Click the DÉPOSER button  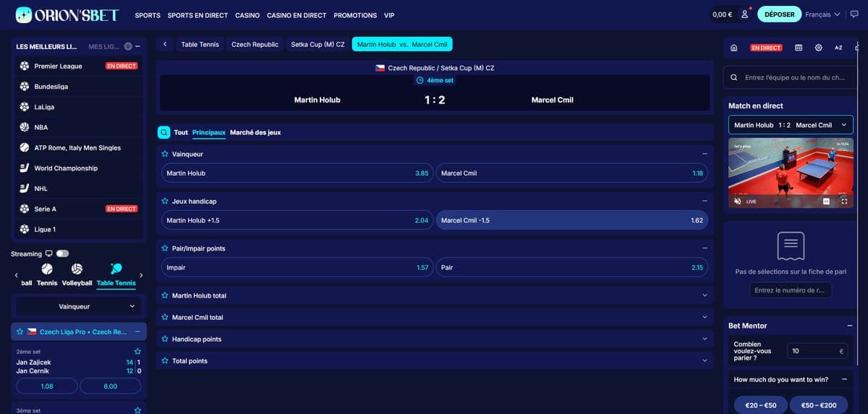coord(779,14)
